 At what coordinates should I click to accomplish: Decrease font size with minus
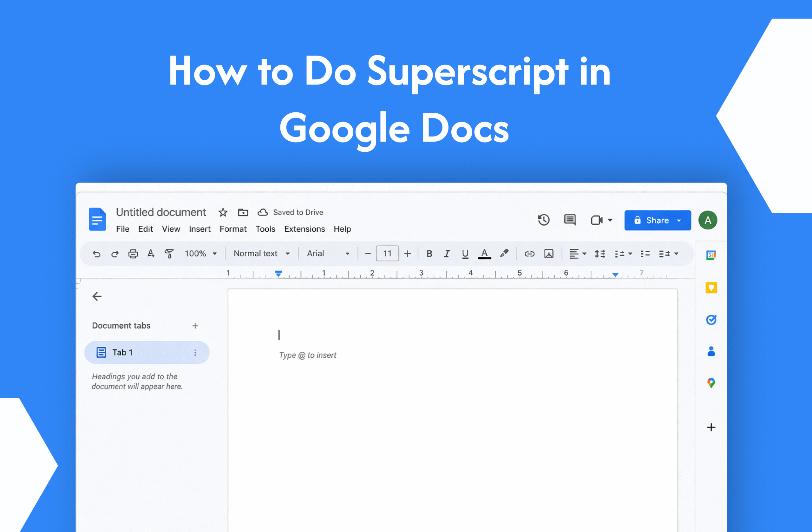pyautogui.click(x=367, y=254)
